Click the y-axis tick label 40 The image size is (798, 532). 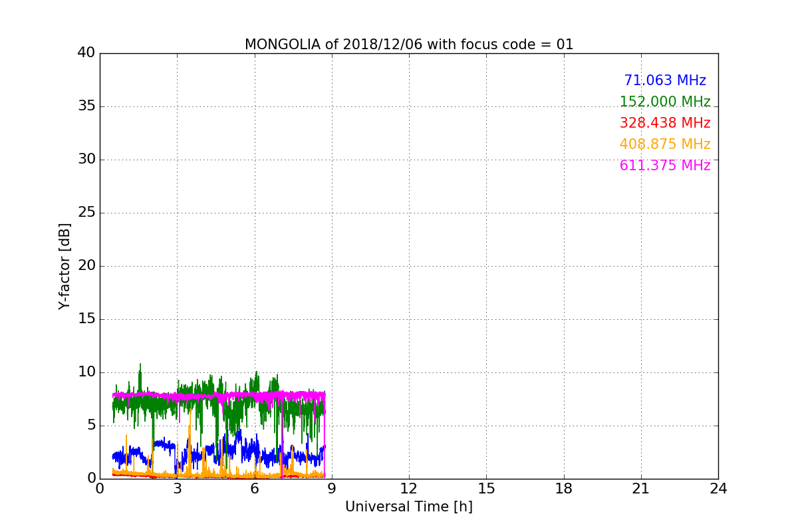pyautogui.click(x=86, y=53)
